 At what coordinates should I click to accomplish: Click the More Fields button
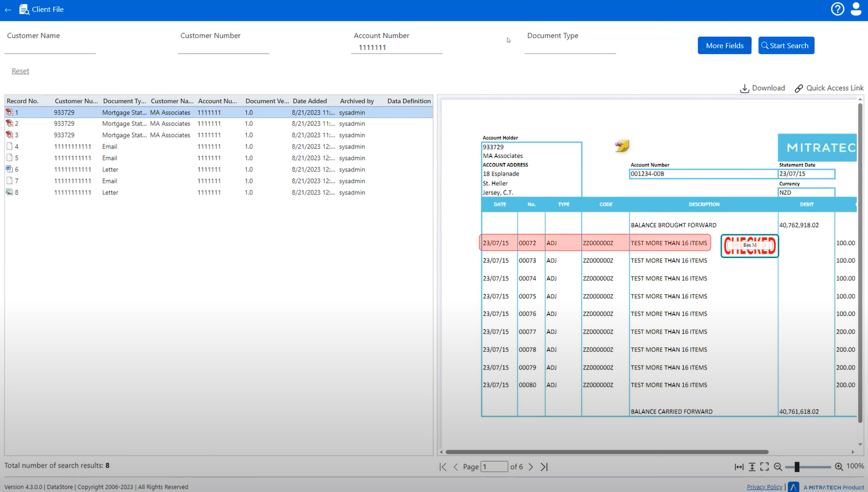(724, 45)
